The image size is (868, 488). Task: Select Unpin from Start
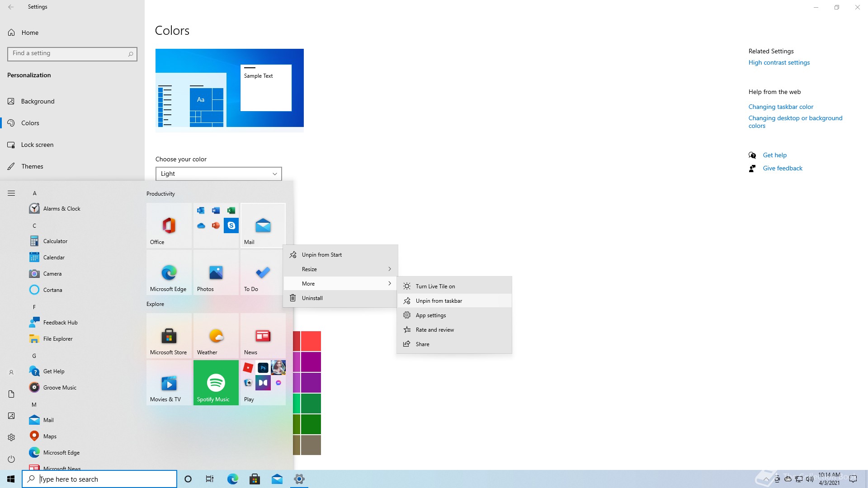pyautogui.click(x=340, y=255)
